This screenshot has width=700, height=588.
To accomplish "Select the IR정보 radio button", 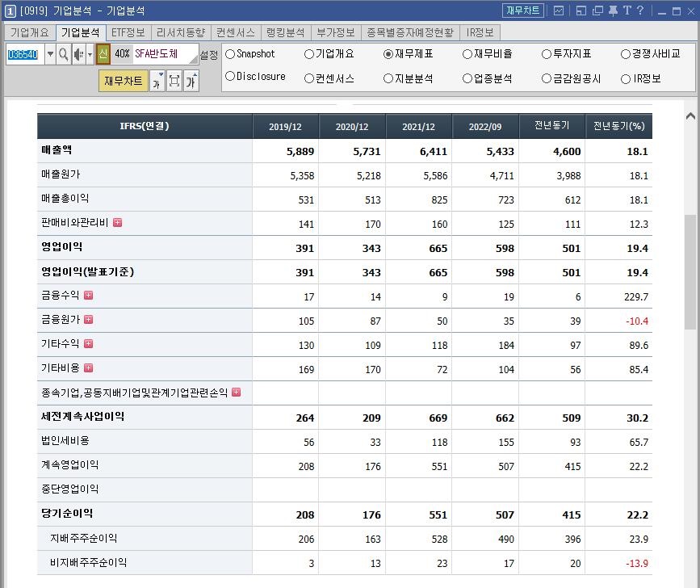I will point(626,79).
